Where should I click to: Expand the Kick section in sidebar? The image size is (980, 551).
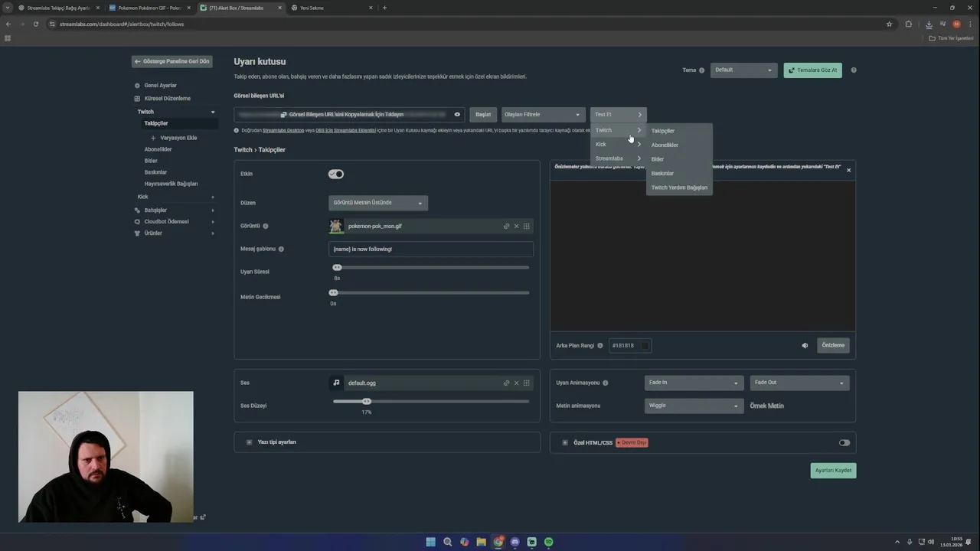click(212, 197)
